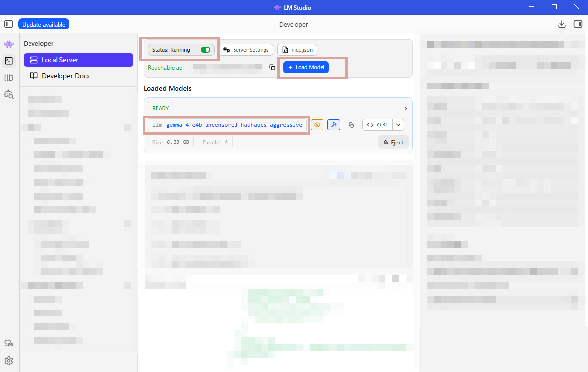The width and height of the screenshot is (588, 372).
Task: Open the Discover search icon in sidebar
Action: pos(9,94)
